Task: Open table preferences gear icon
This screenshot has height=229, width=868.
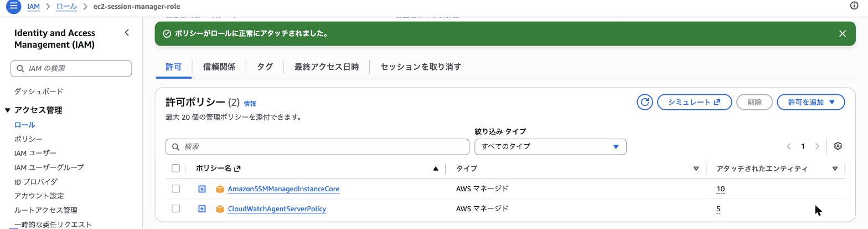Action: (x=838, y=146)
